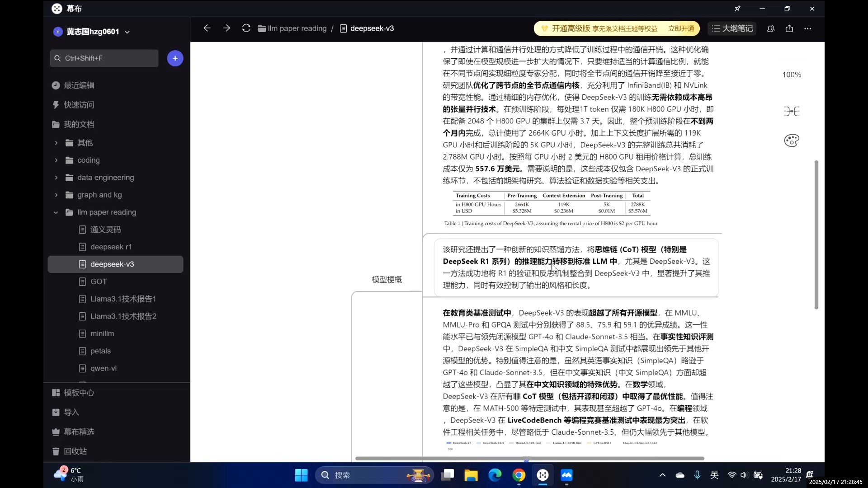Viewport: 868px width, 488px height.
Task: Switch to mind map view
Action: (792, 111)
